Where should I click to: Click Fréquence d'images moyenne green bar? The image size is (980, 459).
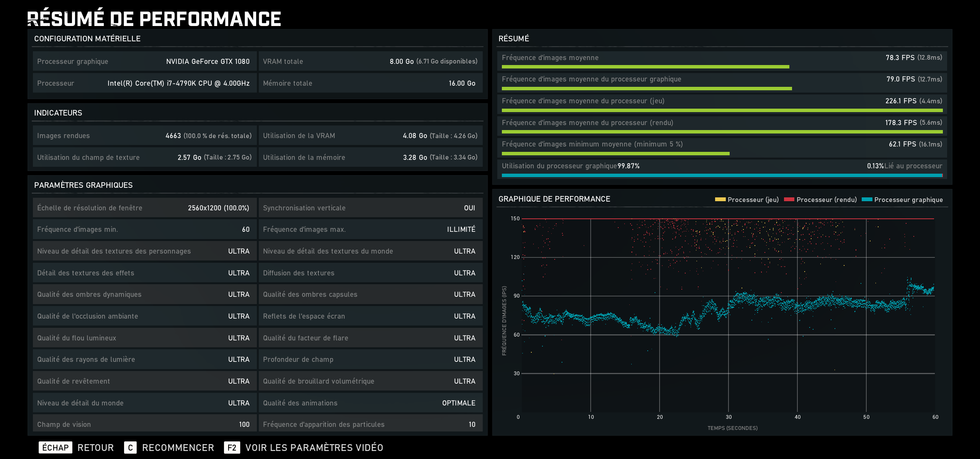(645, 67)
